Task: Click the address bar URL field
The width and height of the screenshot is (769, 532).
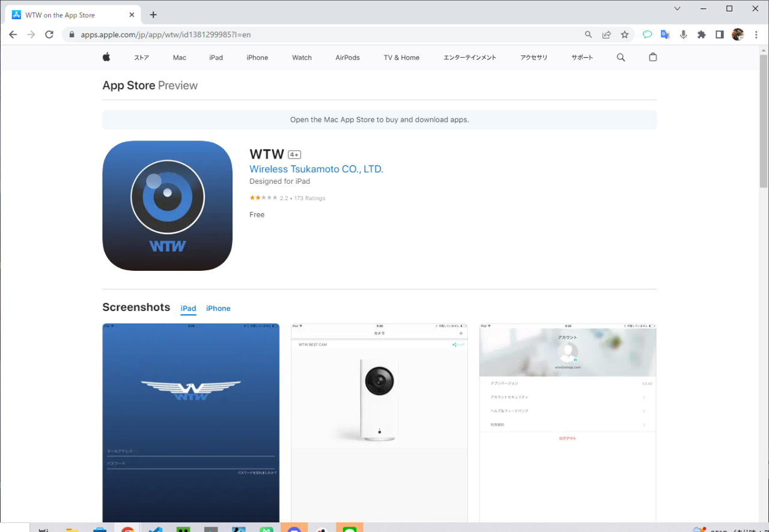Action: [324, 35]
